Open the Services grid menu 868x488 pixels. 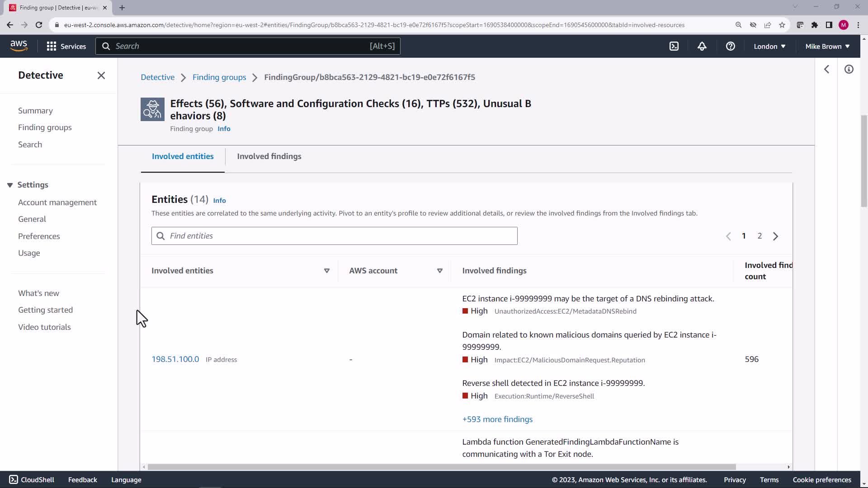coord(66,46)
